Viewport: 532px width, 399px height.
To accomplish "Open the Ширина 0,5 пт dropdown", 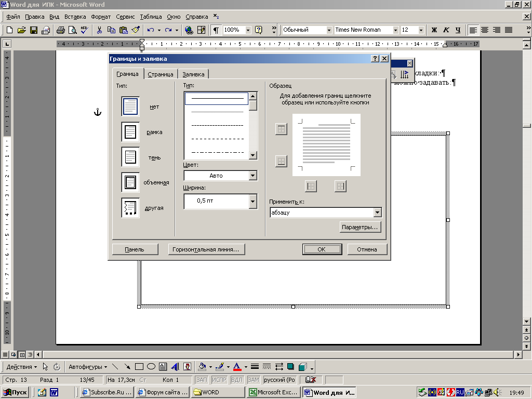I will [x=252, y=201].
